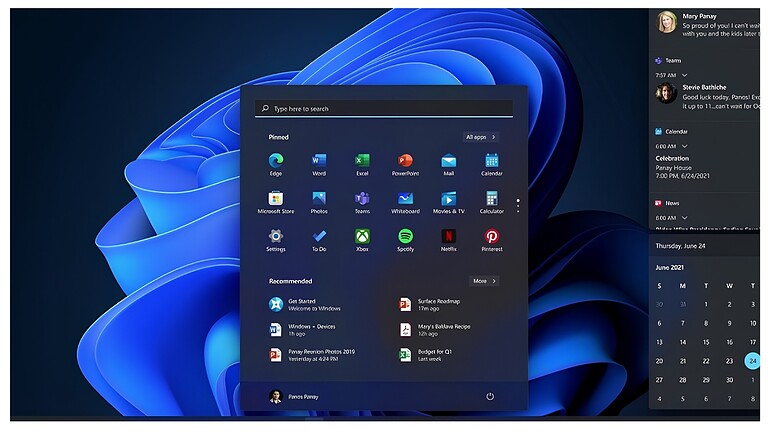Image resolution: width=768 pixels, height=432 pixels.
Task: Click Stevie Bathiche's avatar photo
Action: [x=667, y=93]
